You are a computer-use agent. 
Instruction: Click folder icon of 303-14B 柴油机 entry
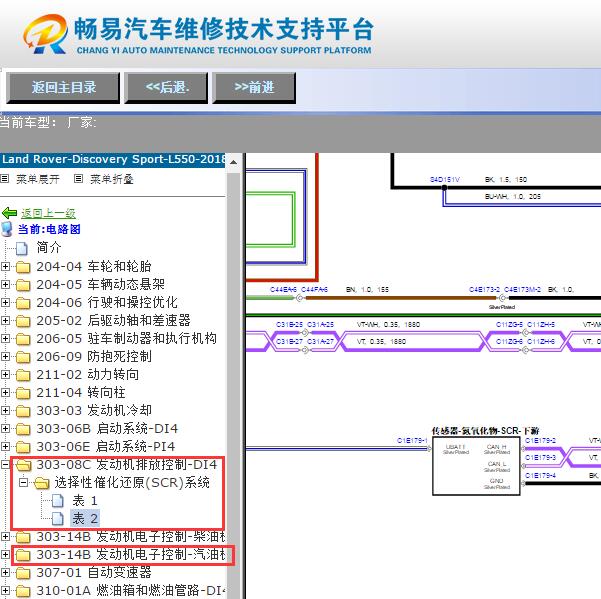click(x=23, y=537)
